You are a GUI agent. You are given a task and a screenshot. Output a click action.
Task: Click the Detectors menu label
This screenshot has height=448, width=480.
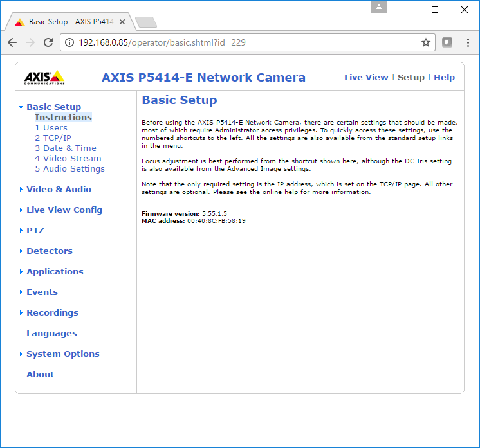pos(50,251)
